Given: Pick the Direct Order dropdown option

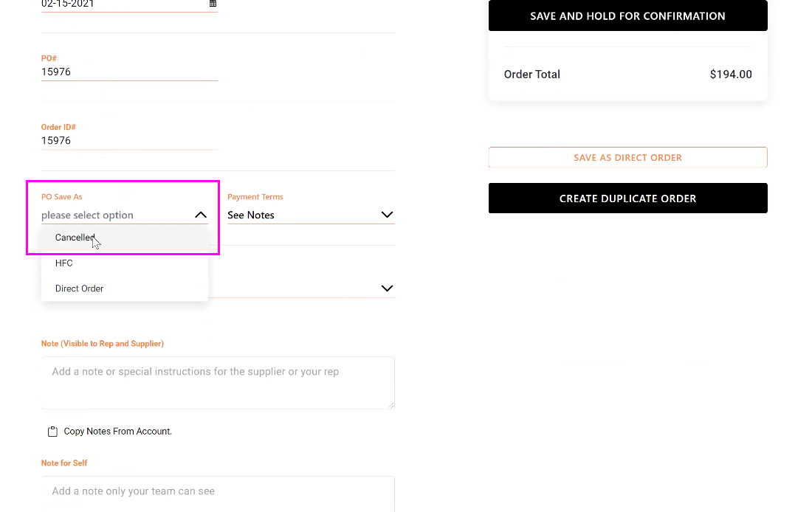Looking at the screenshot, I should [79, 288].
